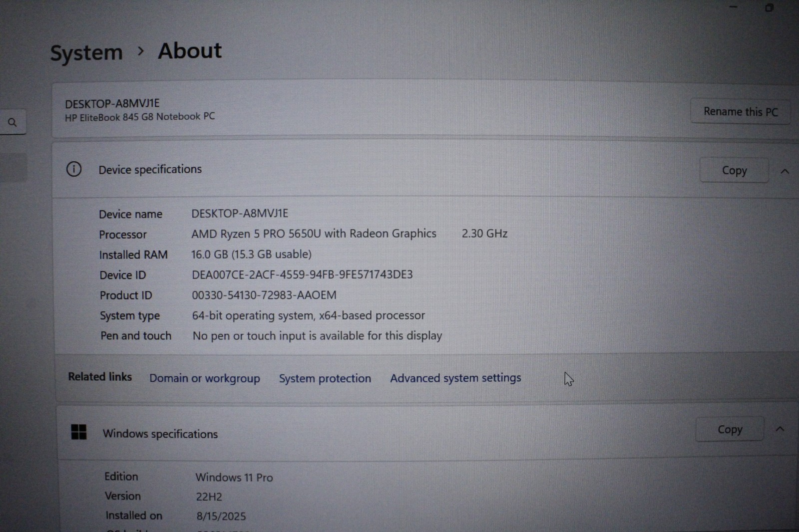The image size is (799, 532).
Task: Click the search magnifier icon in sidebar
Action: (12, 122)
